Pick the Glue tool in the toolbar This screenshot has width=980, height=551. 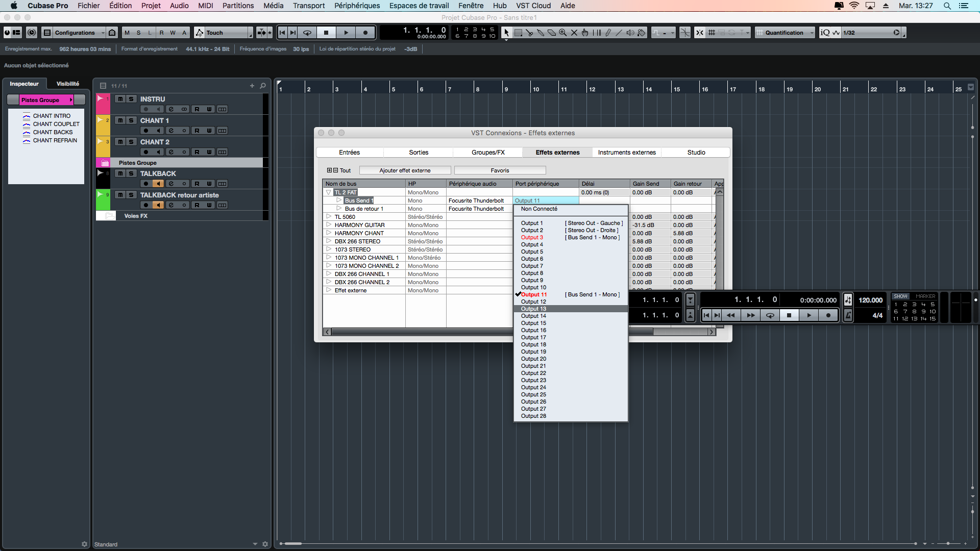coord(541,32)
